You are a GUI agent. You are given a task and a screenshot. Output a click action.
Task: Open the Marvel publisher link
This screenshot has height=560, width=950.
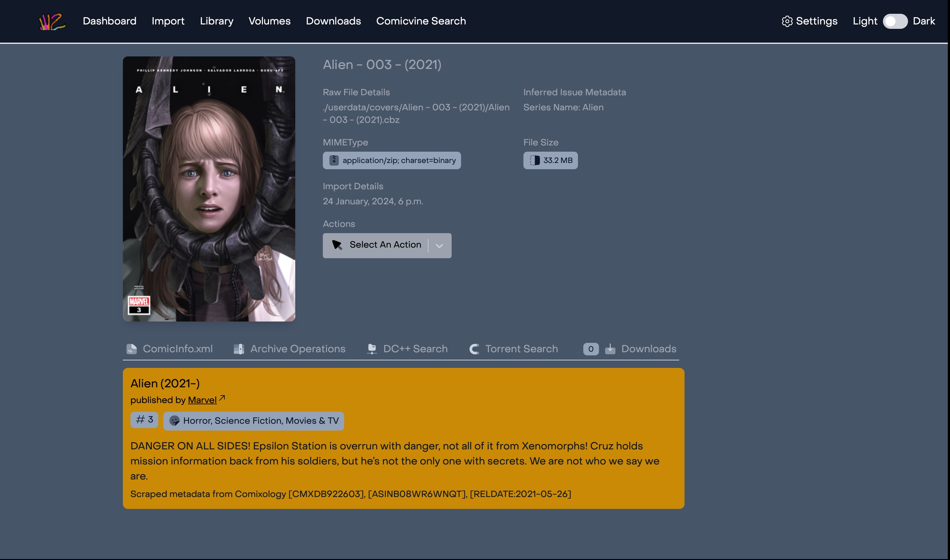[x=202, y=400]
